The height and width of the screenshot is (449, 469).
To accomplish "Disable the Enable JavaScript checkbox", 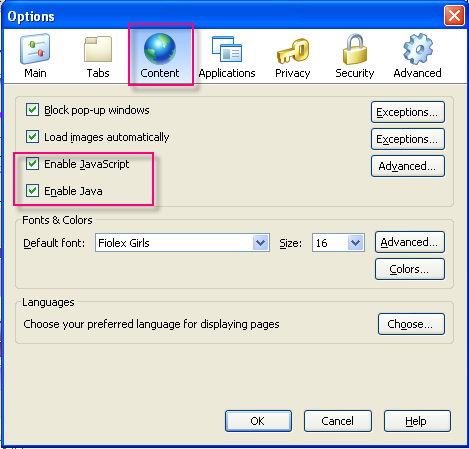I will click(32, 164).
